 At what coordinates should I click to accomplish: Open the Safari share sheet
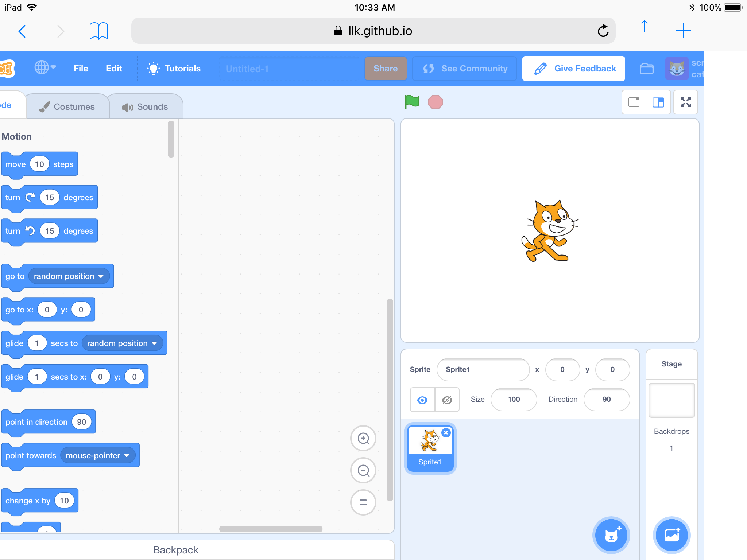tap(645, 30)
